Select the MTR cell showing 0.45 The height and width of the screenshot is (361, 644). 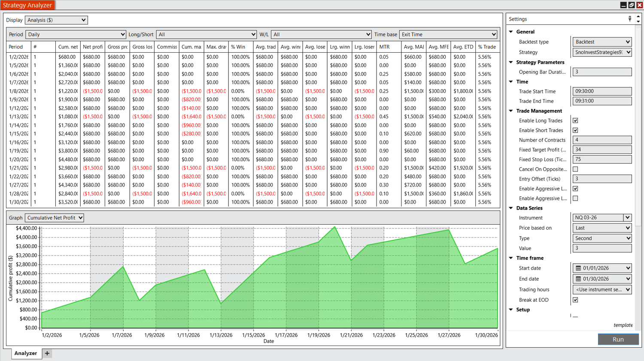point(389,117)
